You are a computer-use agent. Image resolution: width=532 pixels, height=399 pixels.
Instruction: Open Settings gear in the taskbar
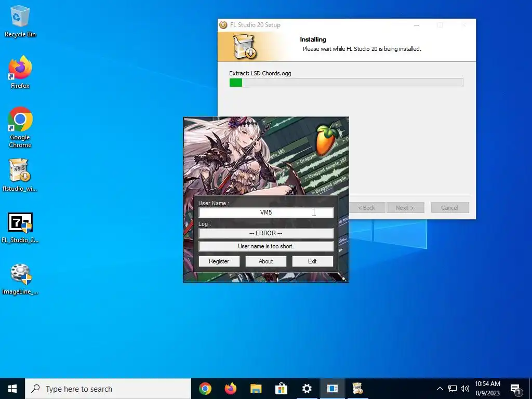[307, 389]
